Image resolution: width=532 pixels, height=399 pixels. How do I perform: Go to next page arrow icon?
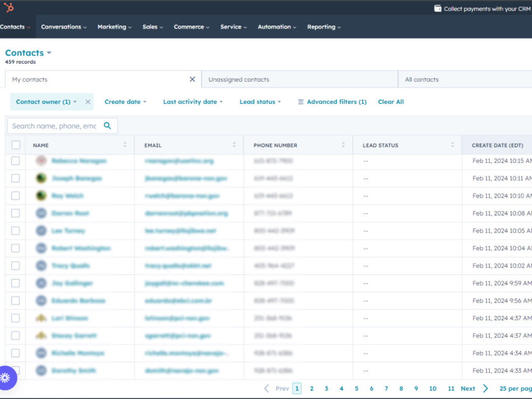[486, 388]
